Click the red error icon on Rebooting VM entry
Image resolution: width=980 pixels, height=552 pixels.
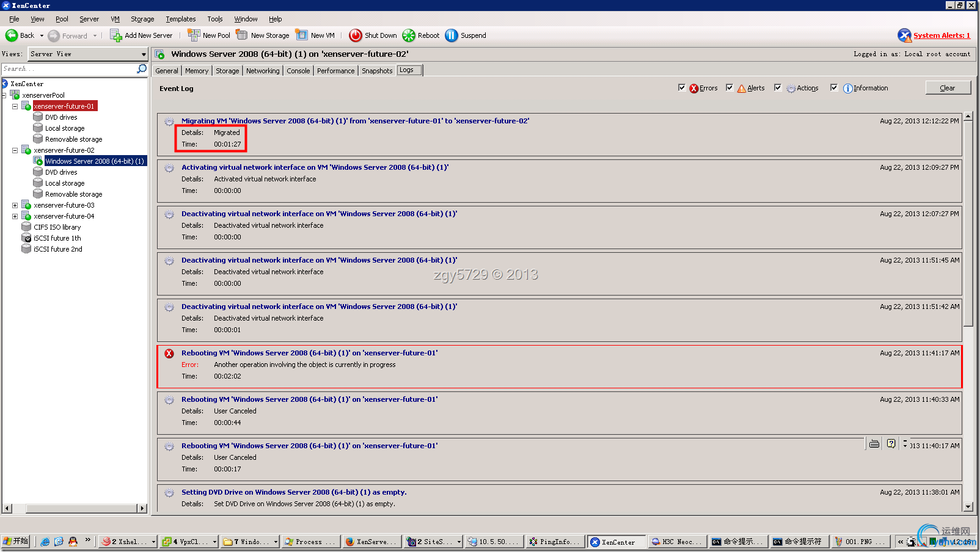point(169,354)
